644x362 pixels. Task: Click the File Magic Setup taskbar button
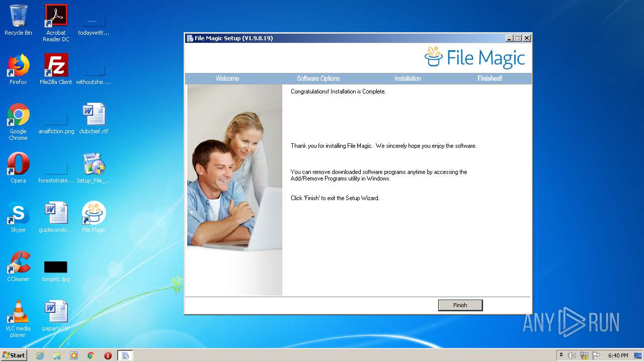(x=125, y=355)
